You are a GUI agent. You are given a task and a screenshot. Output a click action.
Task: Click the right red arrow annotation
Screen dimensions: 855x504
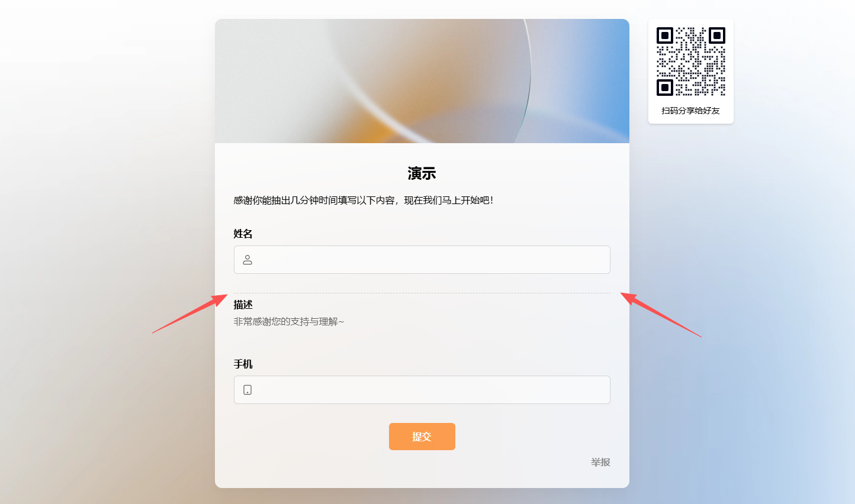click(661, 315)
